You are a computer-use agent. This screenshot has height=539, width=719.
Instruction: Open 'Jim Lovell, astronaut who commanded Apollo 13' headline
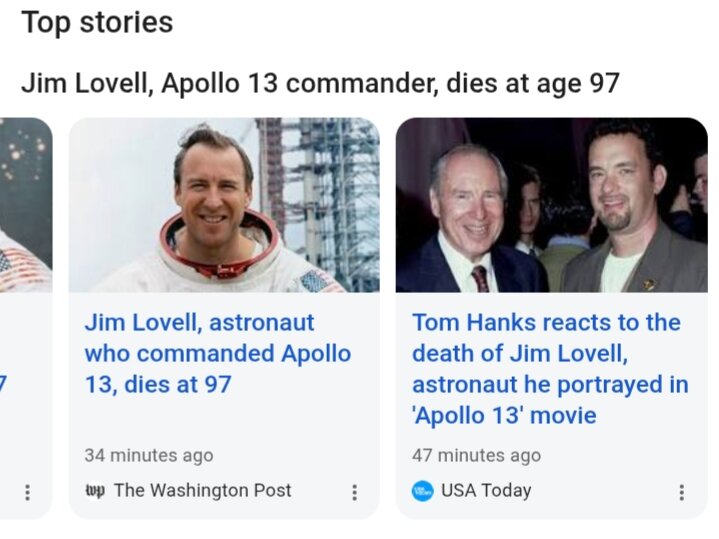click(x=218, y=353)
